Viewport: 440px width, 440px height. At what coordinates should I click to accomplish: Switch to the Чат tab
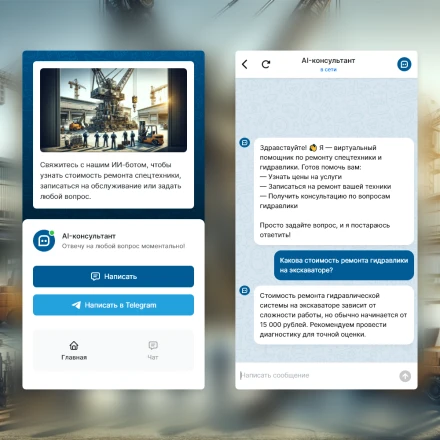coord(153,351)
